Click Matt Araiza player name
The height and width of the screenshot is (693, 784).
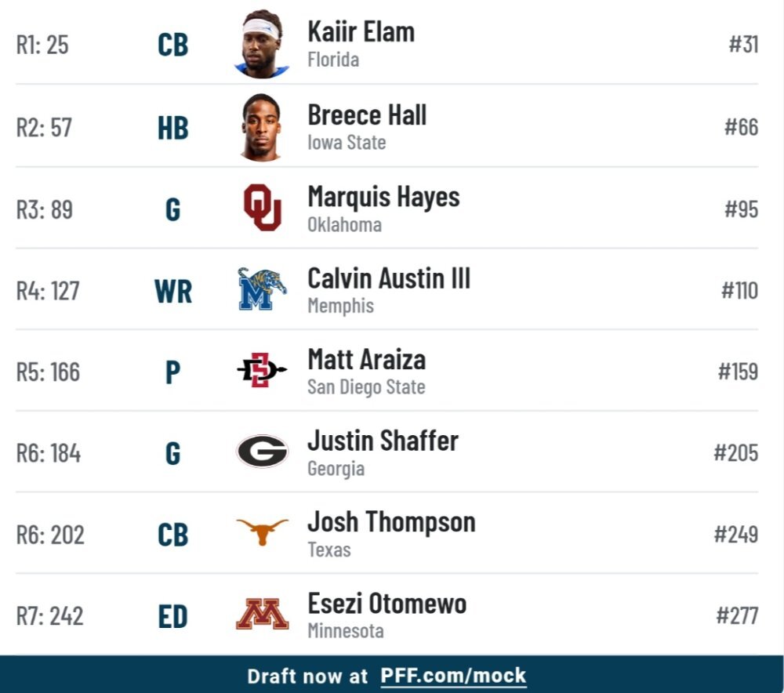point(366,360)
